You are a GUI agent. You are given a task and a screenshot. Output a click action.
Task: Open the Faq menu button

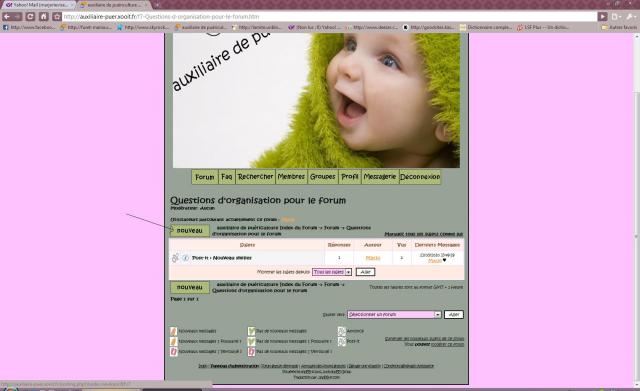click(x=227, y=177)
